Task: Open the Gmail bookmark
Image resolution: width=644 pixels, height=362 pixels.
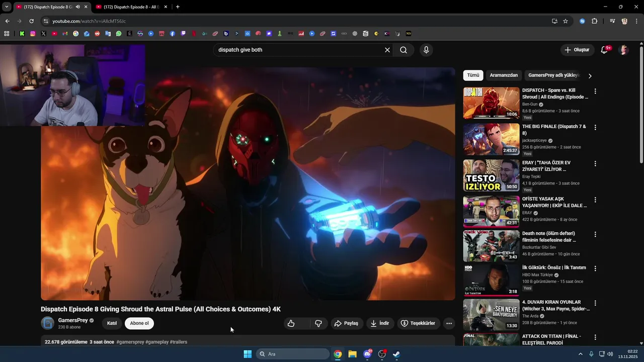Action: [65, 34]
